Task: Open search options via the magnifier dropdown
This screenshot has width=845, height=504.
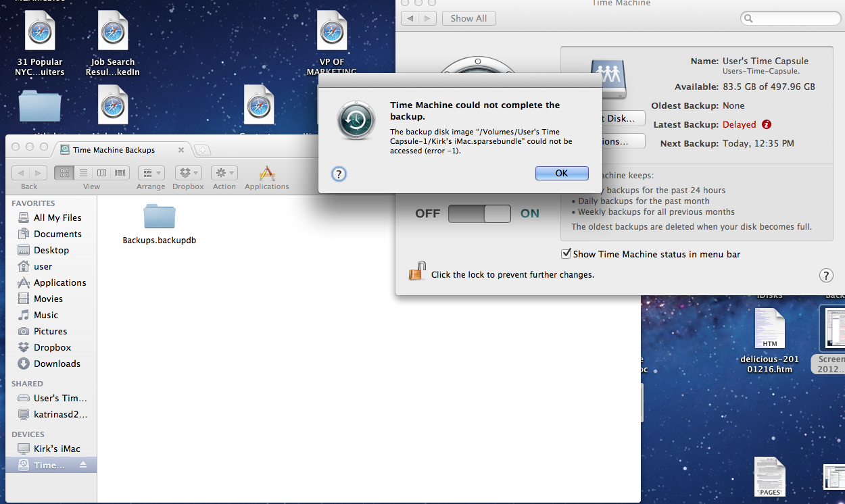Action: coord(748,18)
